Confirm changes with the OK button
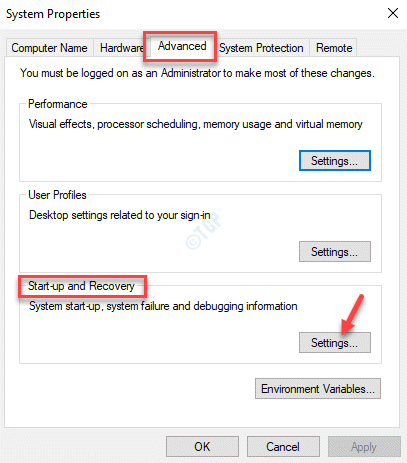Image resolution: width=407 pixels, height=463 pixels. click(202, 447)
